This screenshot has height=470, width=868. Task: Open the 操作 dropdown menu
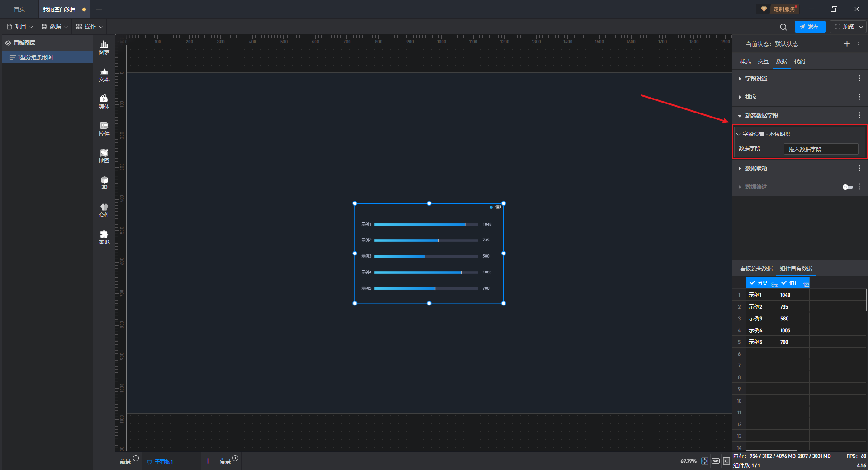90,27
